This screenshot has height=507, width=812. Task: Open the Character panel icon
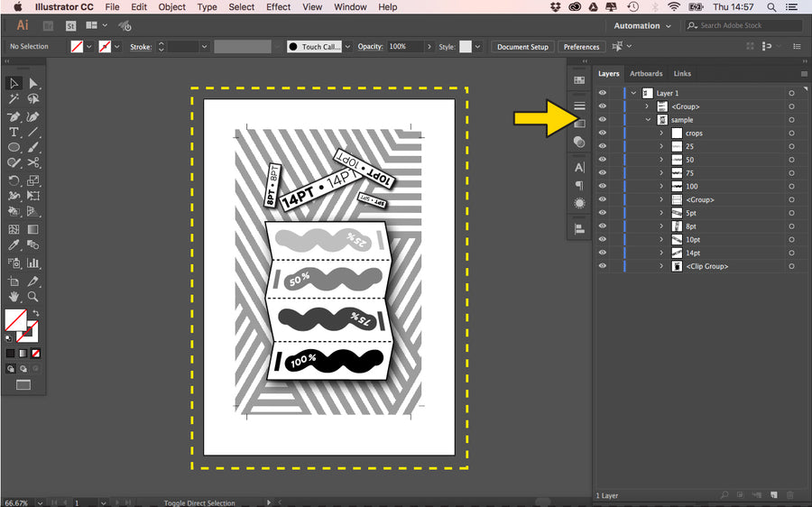(579, 167)
